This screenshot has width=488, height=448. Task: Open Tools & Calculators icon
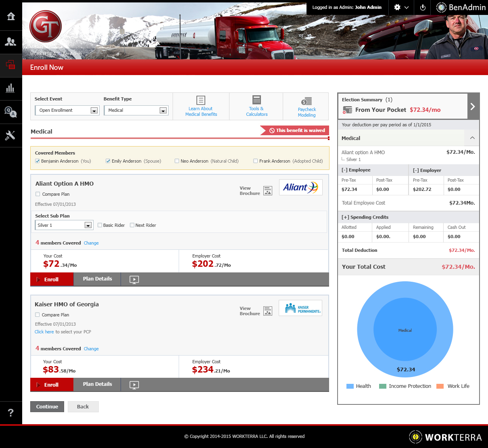257,100
